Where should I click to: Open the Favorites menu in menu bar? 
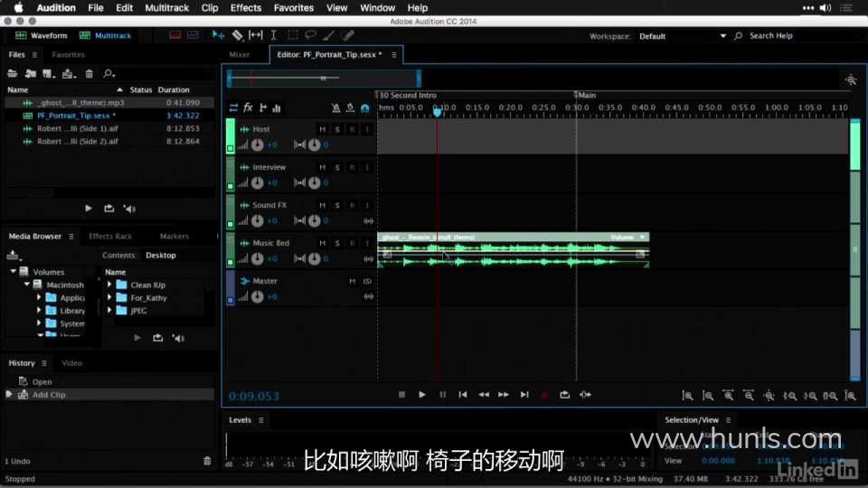point(293,8)
